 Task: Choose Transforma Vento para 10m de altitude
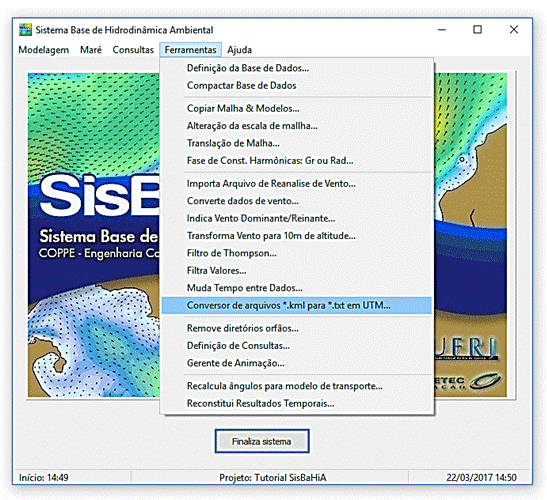(297, 236)
